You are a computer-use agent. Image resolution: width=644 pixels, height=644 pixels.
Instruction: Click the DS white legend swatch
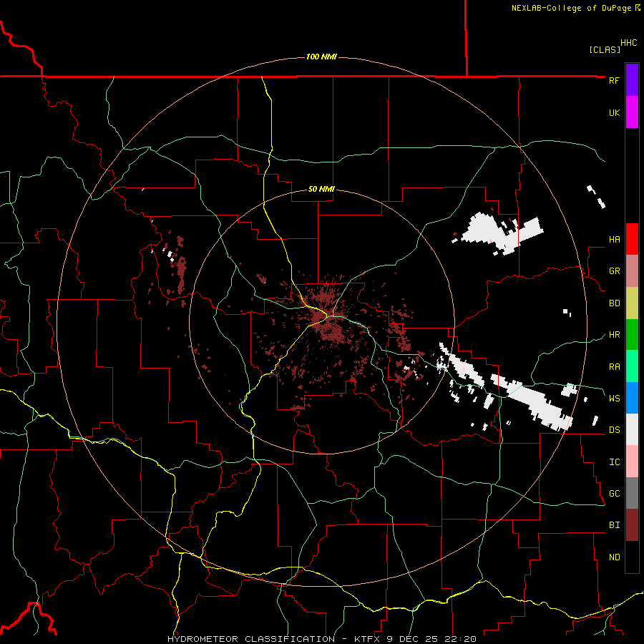(632, 429)
